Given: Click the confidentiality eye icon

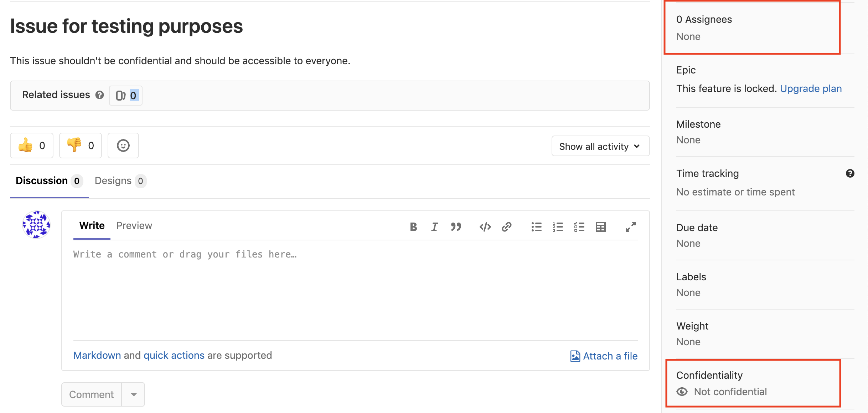Looking at the screenshot, I should (x=682, y=392).
